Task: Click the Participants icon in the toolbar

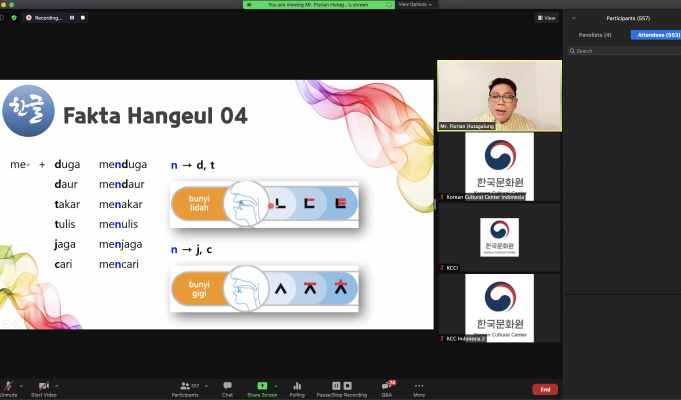Action: pos(184,385)
